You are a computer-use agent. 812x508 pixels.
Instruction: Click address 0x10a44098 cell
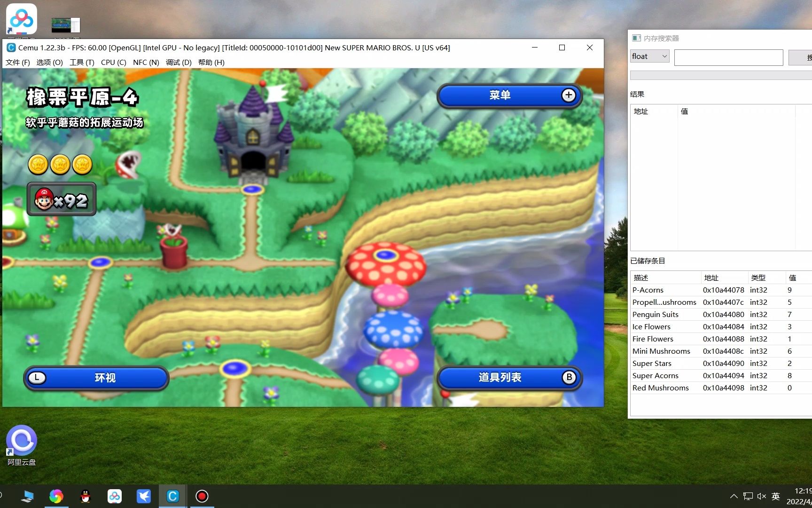click(x=724, y=388)
